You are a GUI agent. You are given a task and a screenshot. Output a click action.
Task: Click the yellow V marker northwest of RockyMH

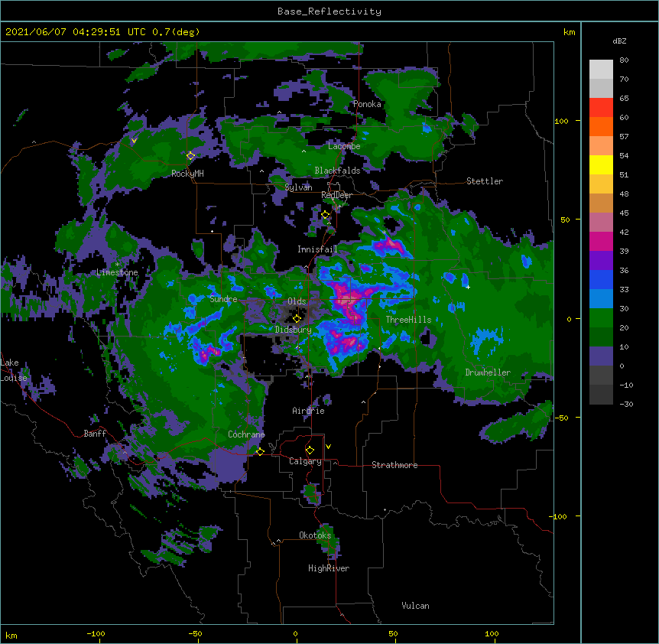point(134,141)
